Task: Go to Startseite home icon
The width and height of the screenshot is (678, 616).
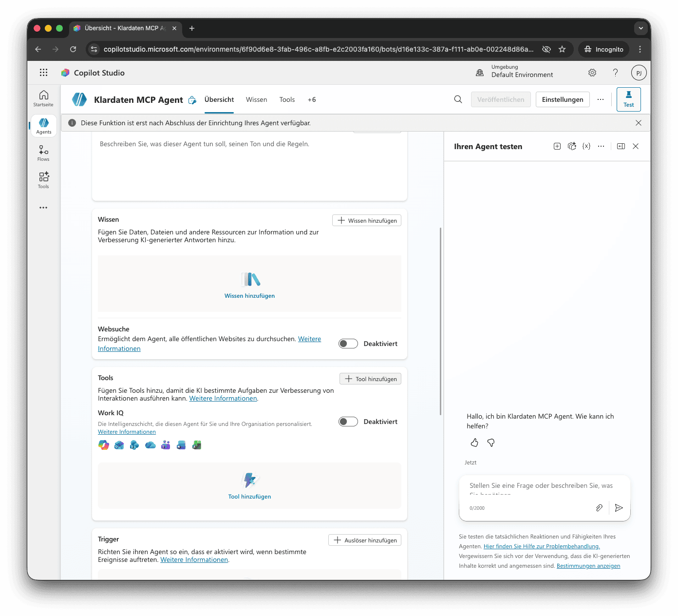Action: coord(43,98)
